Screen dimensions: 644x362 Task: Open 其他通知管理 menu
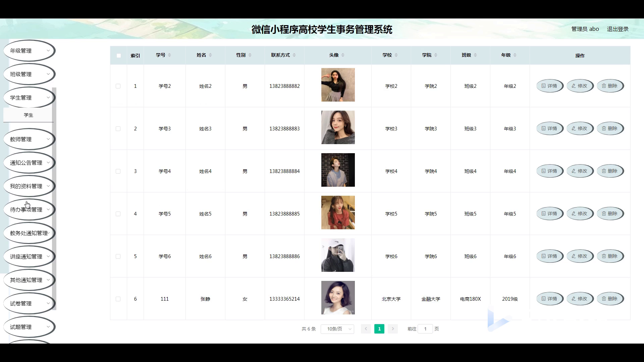tap(29, 280)
